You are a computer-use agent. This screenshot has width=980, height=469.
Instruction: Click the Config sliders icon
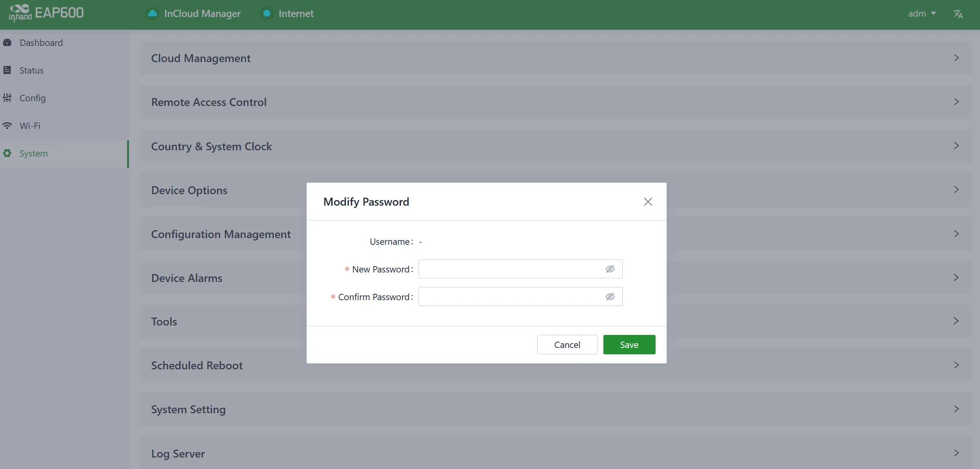click(x=7, y=98)
